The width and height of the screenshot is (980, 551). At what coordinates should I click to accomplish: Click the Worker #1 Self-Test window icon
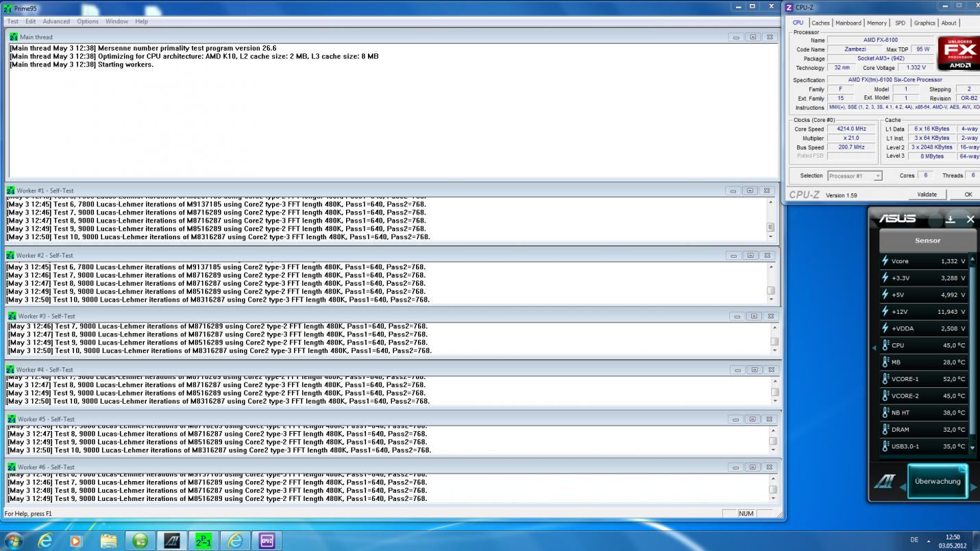click(x=10, y=191)
